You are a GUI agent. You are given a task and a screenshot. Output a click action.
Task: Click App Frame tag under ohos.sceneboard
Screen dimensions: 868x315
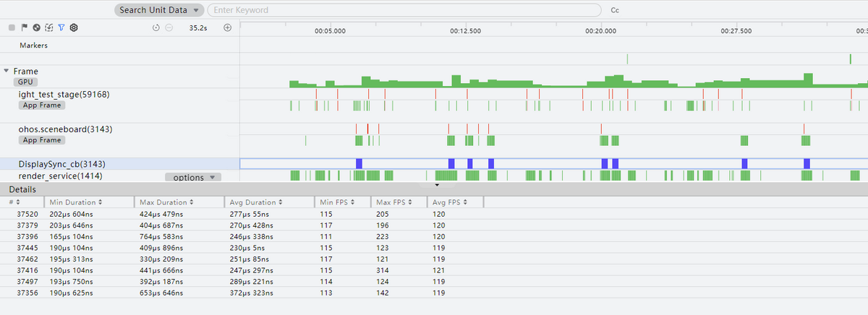pos(41,140)
